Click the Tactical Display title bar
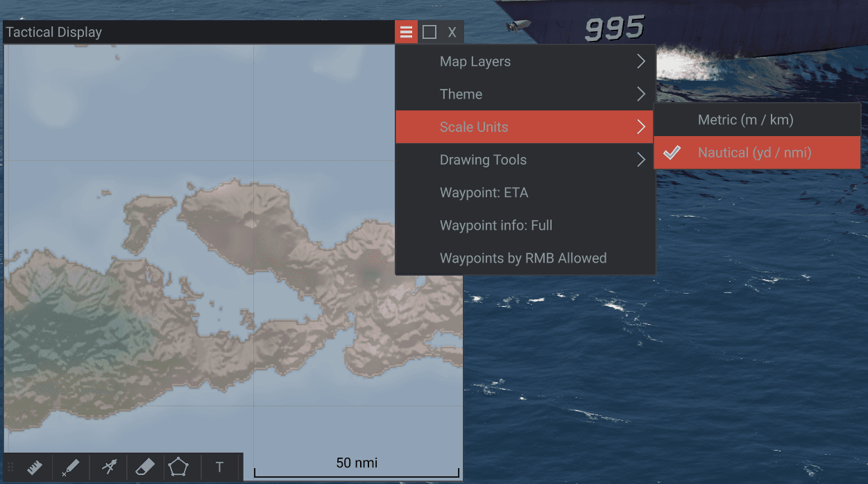This screenshot has width=868, height=484. pyautogui.click(x=198, y=32)
